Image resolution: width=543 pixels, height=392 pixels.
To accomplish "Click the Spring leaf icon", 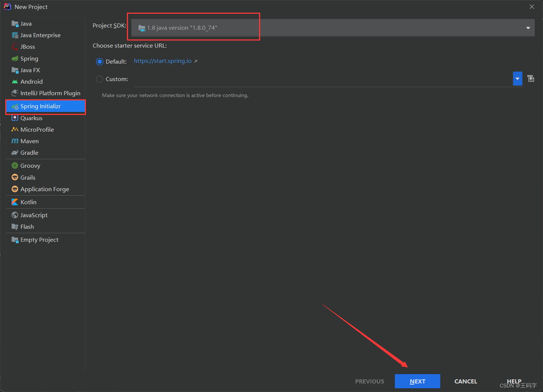I will coord(15,58).
